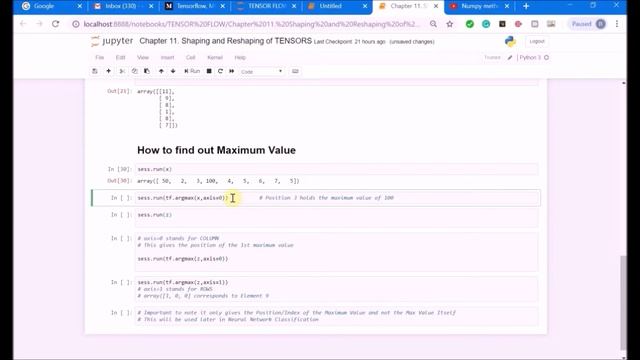This screenshot has height=360, width=640.
Task: Open the Insert menu
Action: tap(167, 58)
